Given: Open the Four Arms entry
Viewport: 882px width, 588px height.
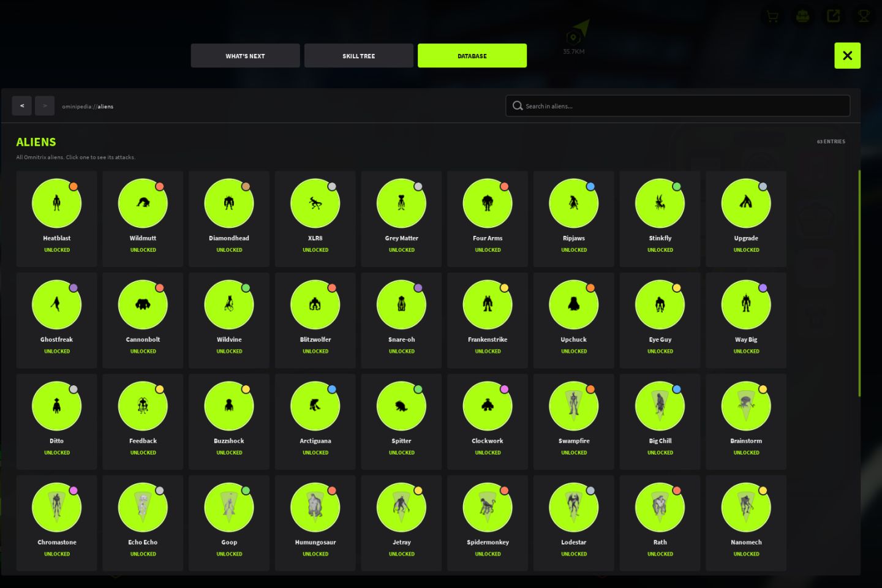Looking at the screenshot, I should [488, 219].
